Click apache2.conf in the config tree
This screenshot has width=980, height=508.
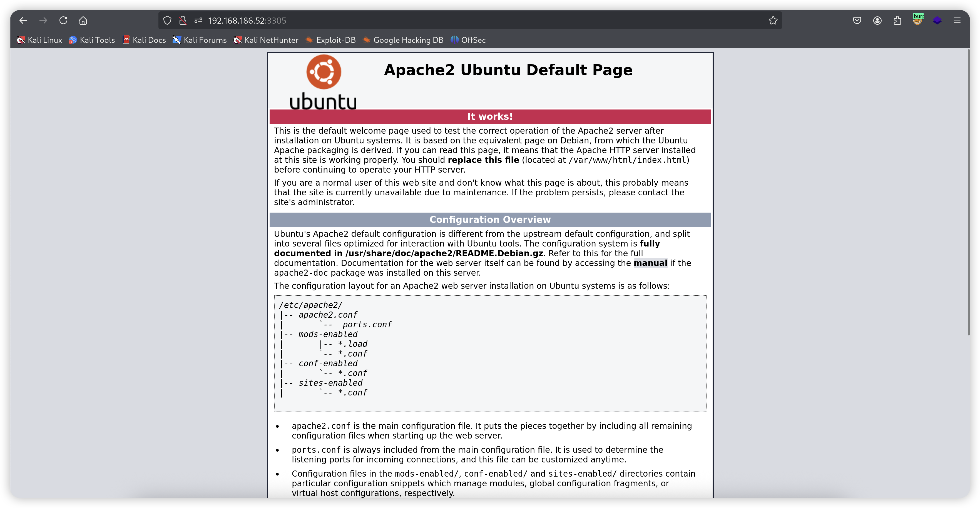pyautogui.click(x=328, y=315)
